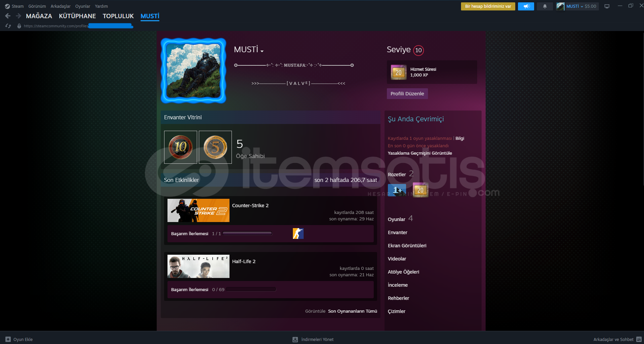Click the knight profile avatar image

[x=193, y=70]
